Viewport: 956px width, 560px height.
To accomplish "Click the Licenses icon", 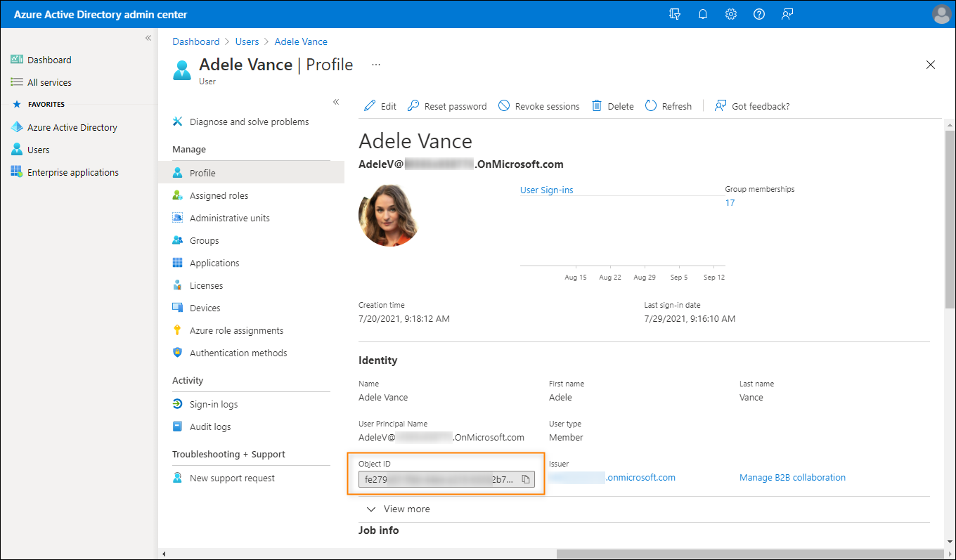I will point(178,285).
